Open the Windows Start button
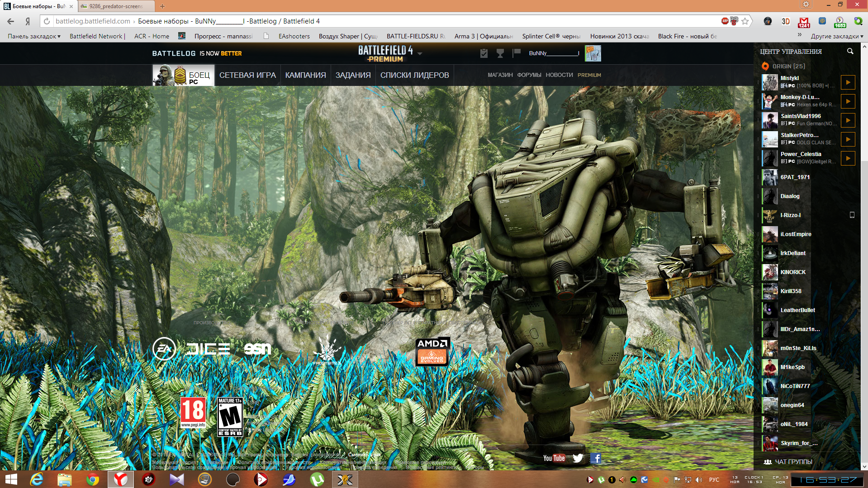This screenshot has height=488, width=868. (11, 479)
